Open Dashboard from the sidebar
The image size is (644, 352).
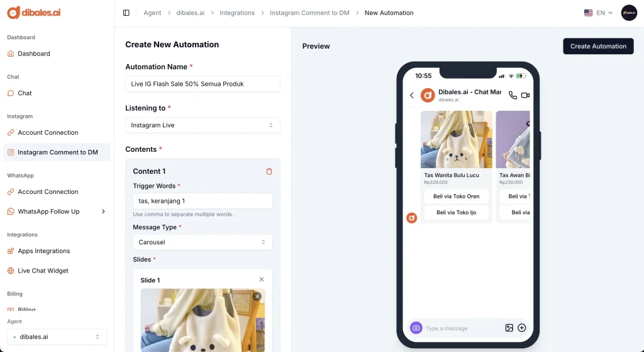[x=34, y=54]
